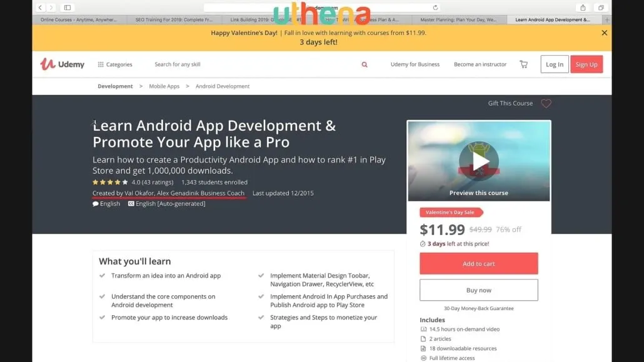Click checkmark beside Promote your app

point(103,318)
